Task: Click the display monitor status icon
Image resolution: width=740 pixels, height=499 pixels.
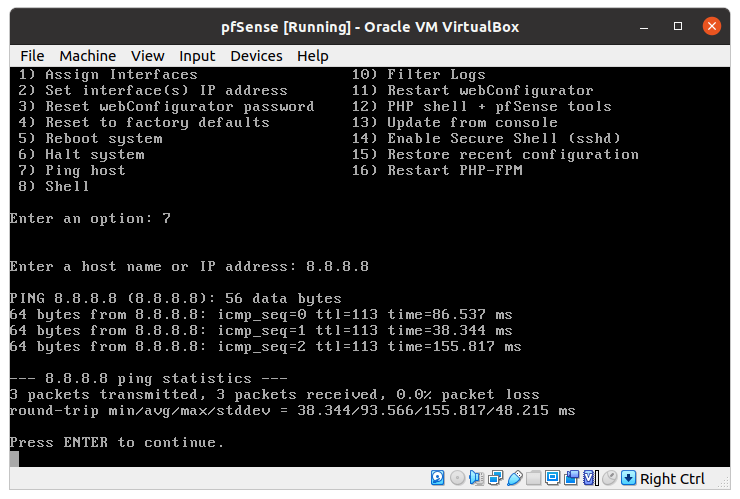Action: (x=552, y=478)
